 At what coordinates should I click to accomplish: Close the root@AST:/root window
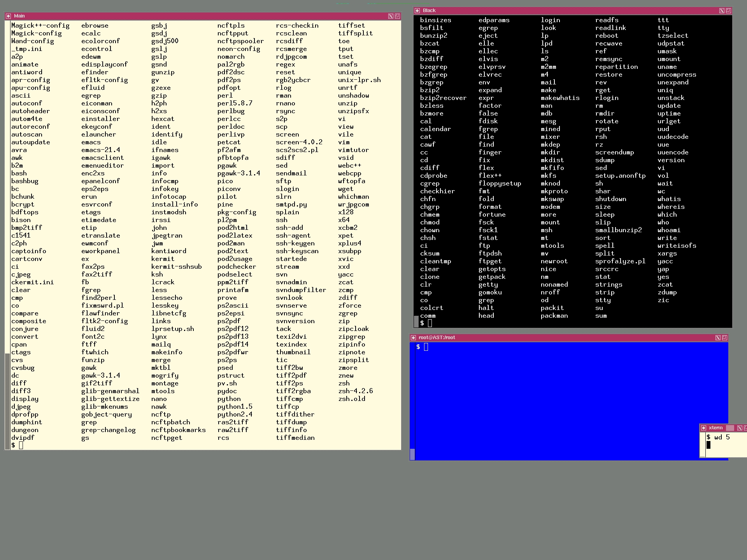click(717, 338)
